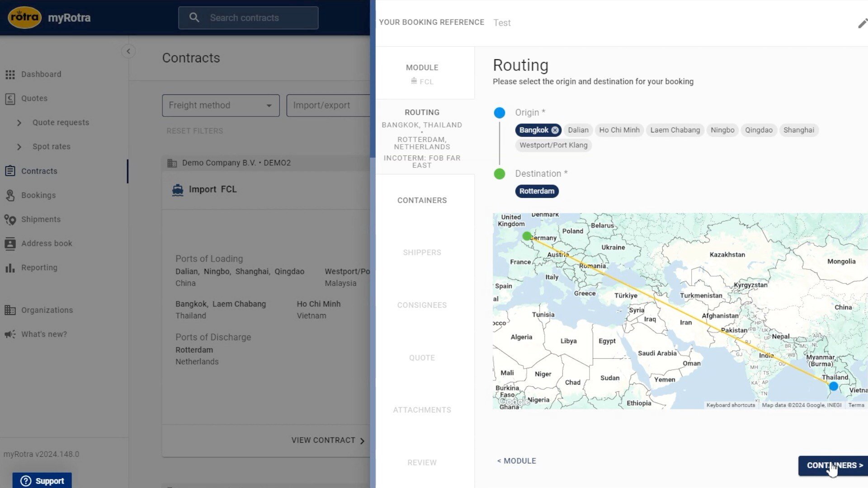Open Reporting in the sidebar
868x488 pixels.
(39, 267)
